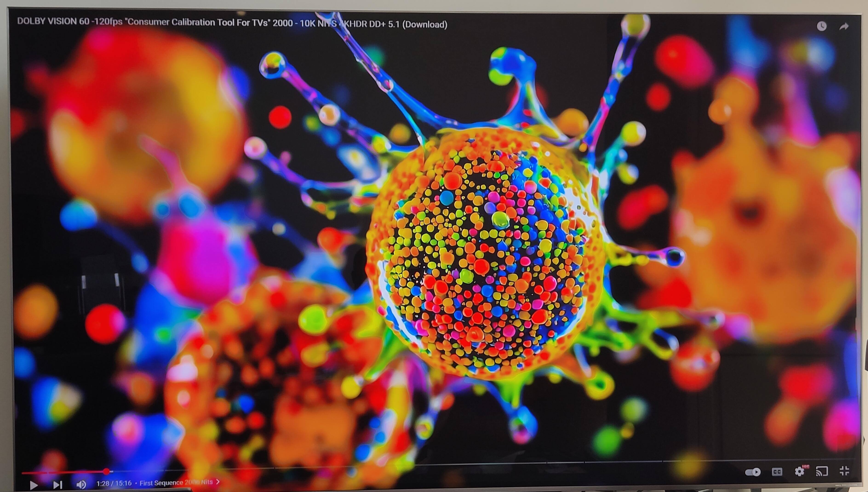
Task: Exit full screen mode
Action: (844, 470)
